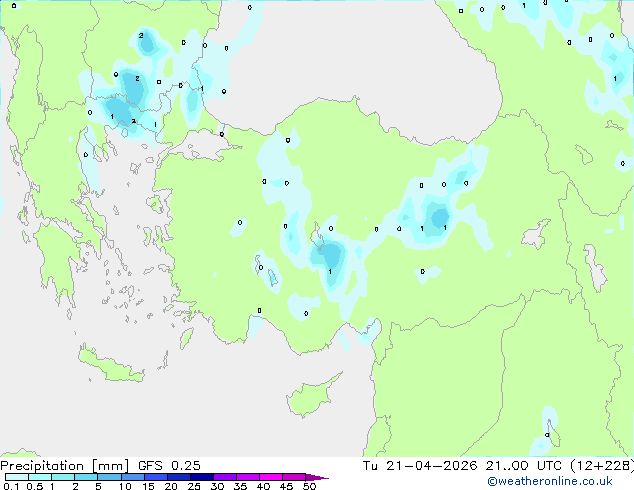Screen dimensions: 634x490
Task: Select the 10 to 15 mm legend swatch
Action: [x=133, y=477]
